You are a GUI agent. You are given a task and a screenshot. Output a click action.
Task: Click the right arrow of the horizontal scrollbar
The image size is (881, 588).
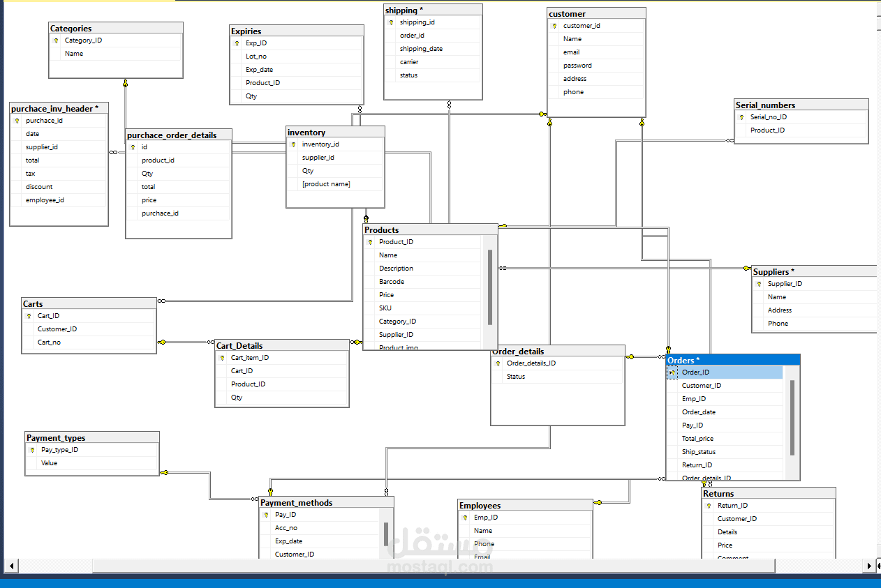[x=869, y=566]
